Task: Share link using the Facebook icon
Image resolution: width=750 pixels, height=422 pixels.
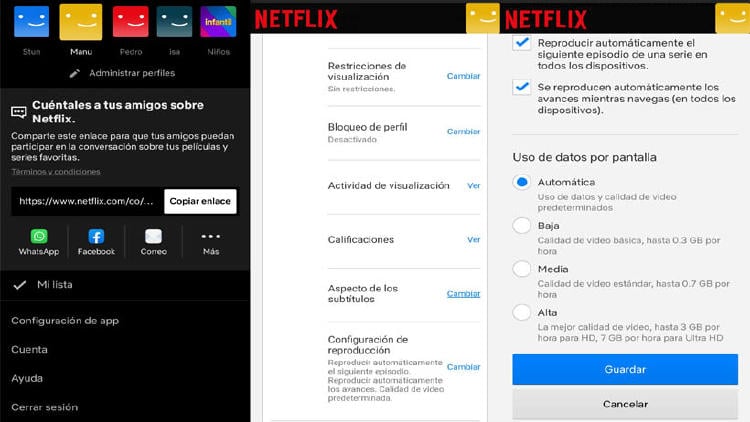Action: 96,237
